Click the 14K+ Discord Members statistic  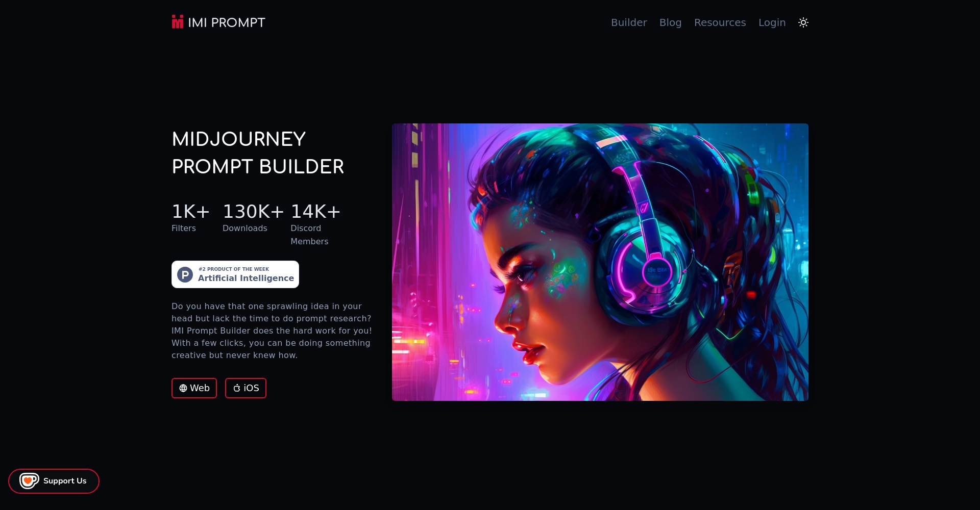pyautogui.click(x=315, y=224)
